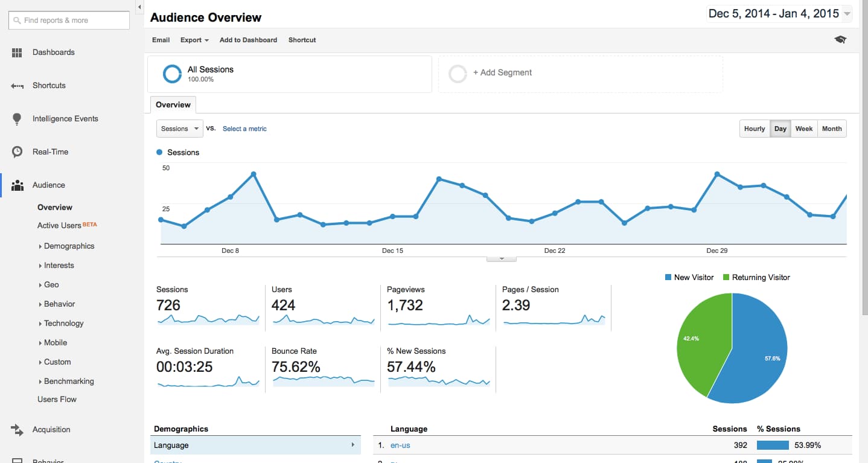868x463 pixels.
Task: Switch graph to Hourly view
Action: pyautogui.click(x=754, y=129)
